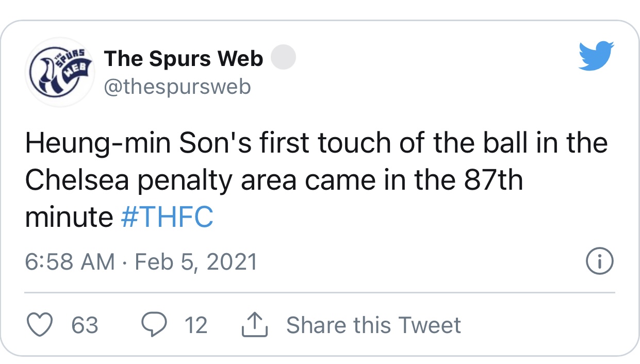Click the gray badge beside The Spurs Web
The image size is (640, 364).
[283, 58]
